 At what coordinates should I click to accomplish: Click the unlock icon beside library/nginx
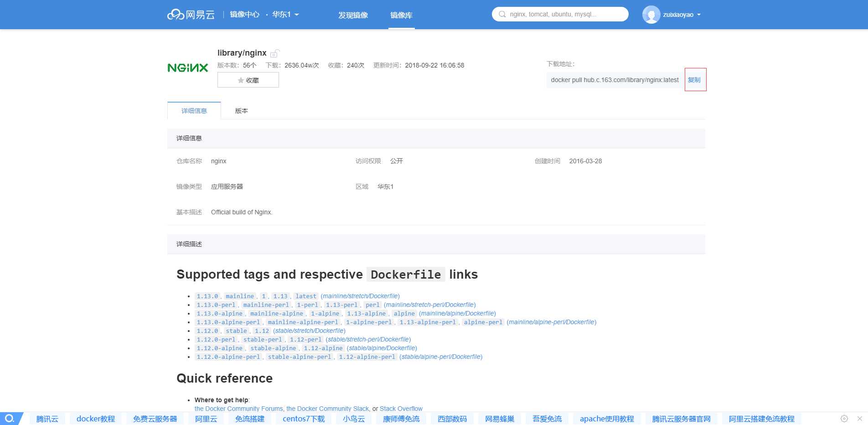click(275, 53)
